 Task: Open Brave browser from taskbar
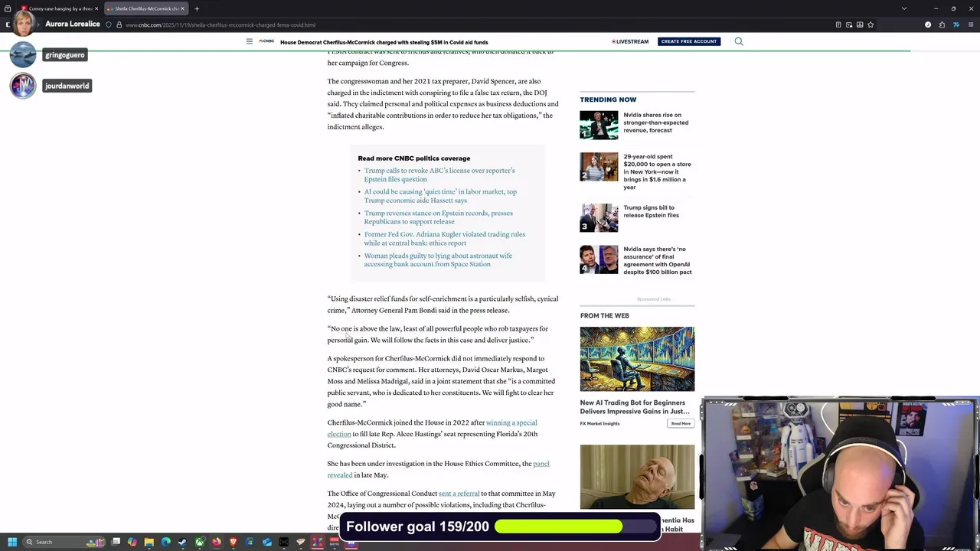coord(234,542)
